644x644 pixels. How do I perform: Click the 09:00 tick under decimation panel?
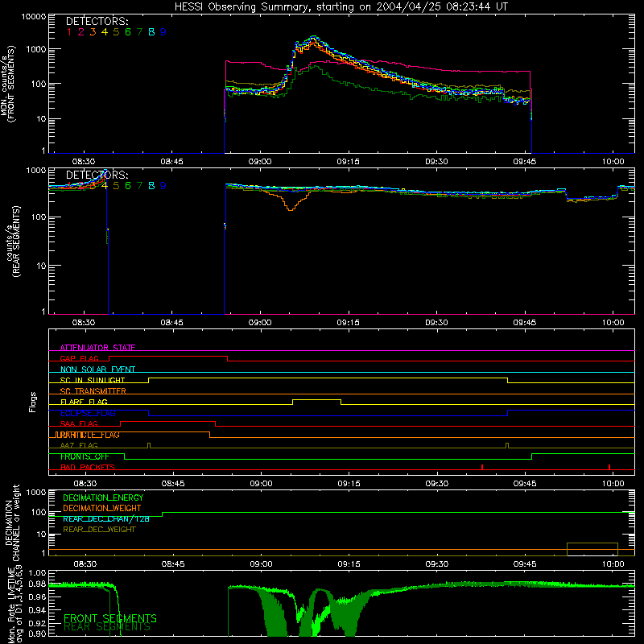pyautogui.click(x=261, y=564)
